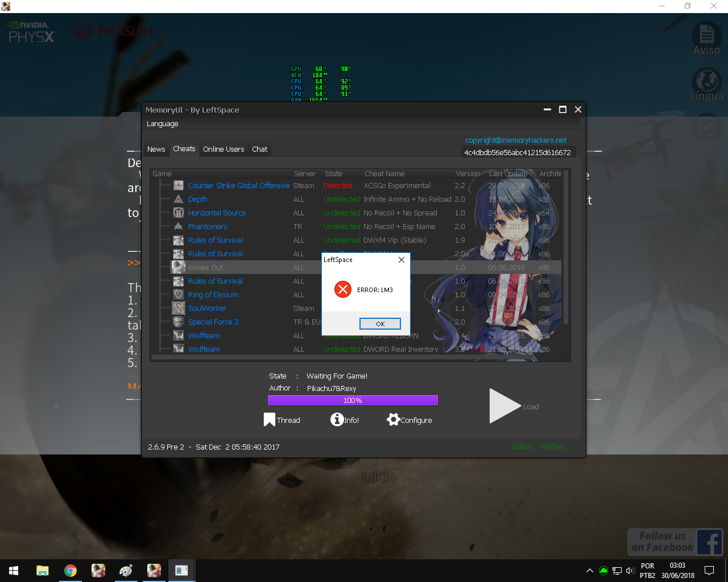Screen dimensions: 728x582
Task: Show hidden system tray icons
Action: click(590, 571)
